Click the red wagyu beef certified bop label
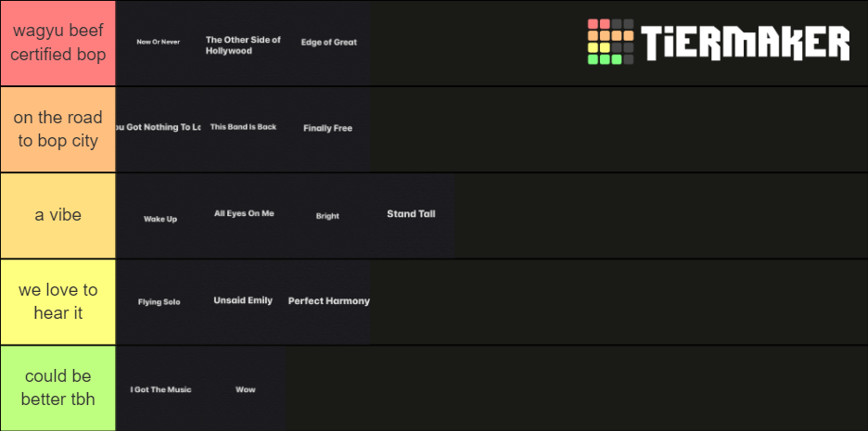The image size is (868, 431). tap(57, 44)
